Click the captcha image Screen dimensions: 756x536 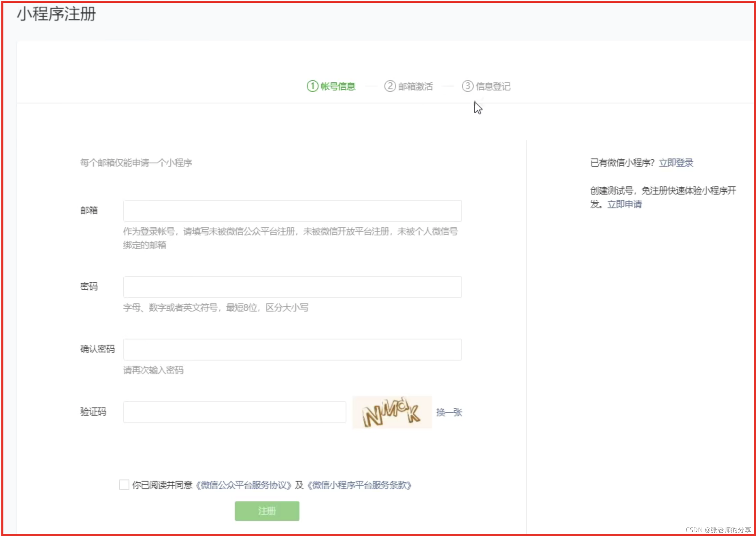(392, 412)
